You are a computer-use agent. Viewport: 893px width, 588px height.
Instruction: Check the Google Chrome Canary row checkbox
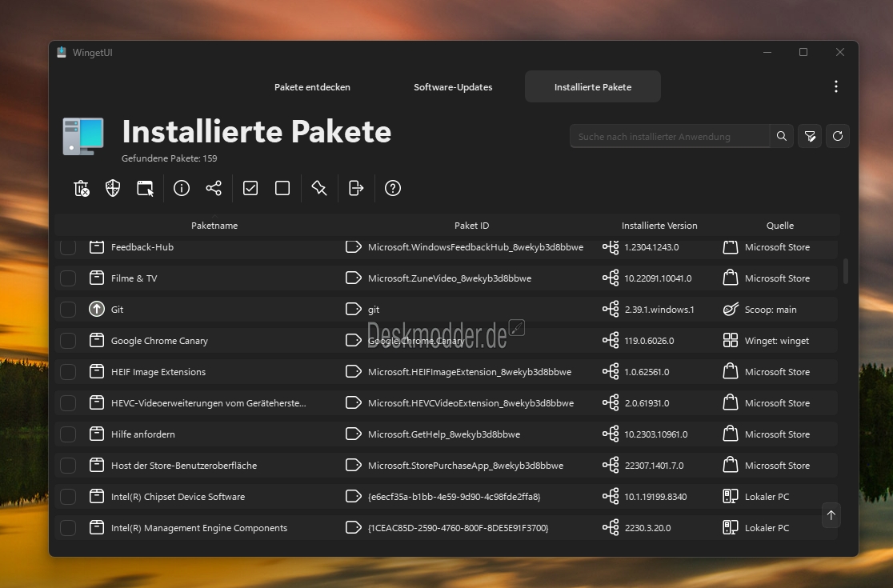[x=68, y=341]
